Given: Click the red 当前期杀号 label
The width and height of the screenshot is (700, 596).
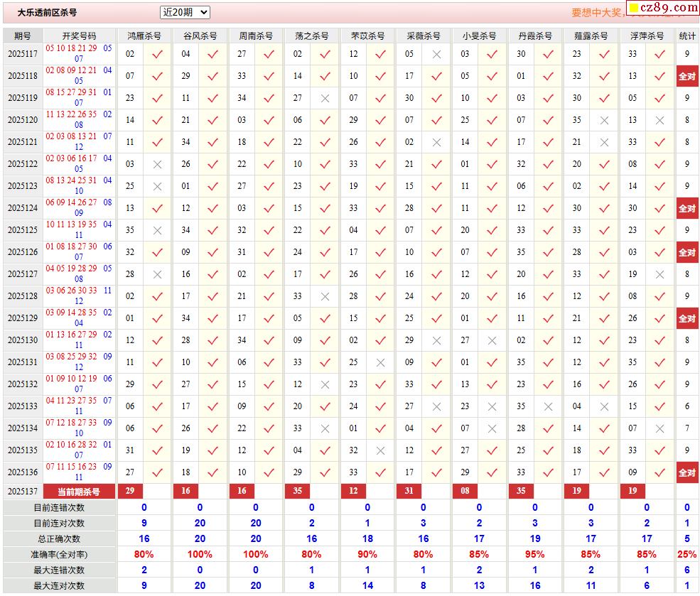Looking at the screenshot, I should 79,492.
